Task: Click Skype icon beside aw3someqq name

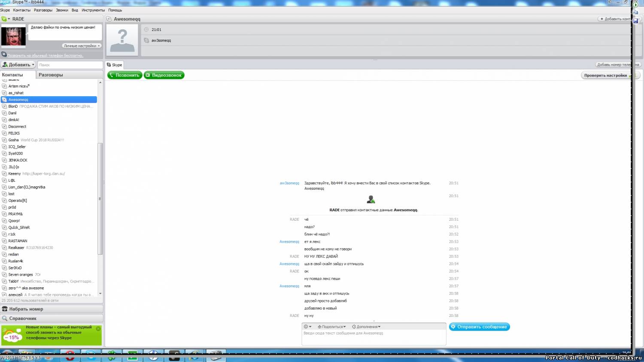Action: point(146,40)
